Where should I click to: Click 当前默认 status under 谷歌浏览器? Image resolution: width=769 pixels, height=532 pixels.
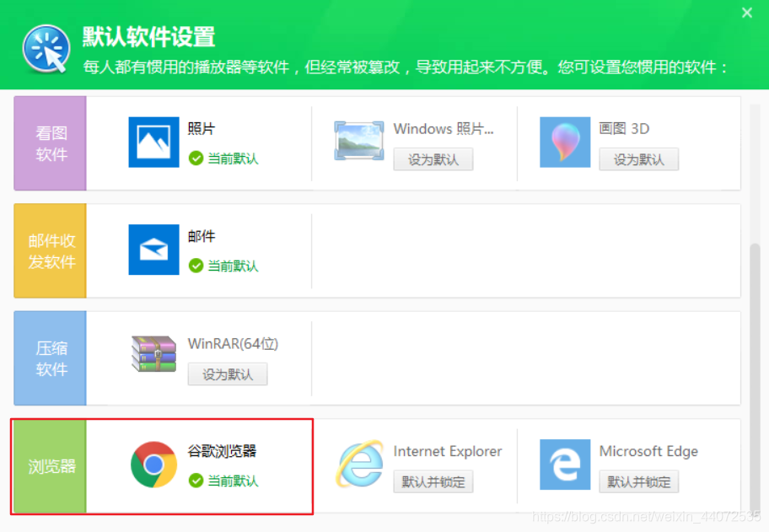233,481
